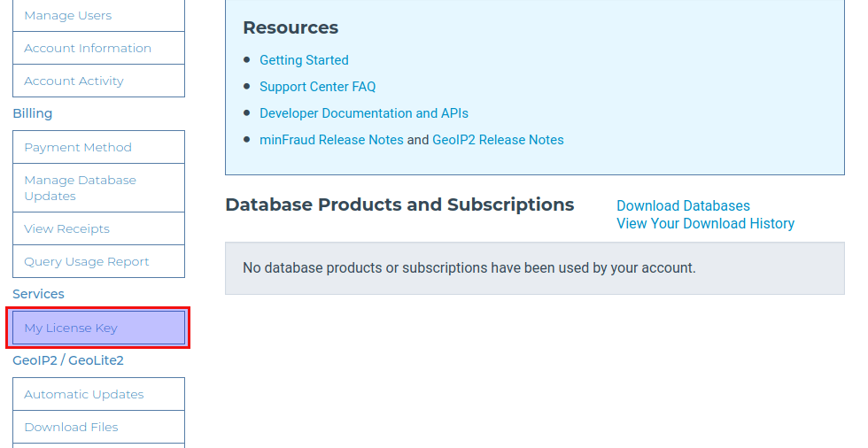Open the Query Usage Report

(86, 262)
